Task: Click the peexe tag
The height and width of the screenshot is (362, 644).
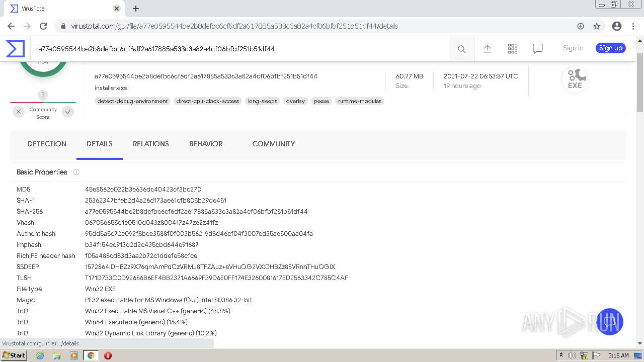Action: tap(321, 101)
